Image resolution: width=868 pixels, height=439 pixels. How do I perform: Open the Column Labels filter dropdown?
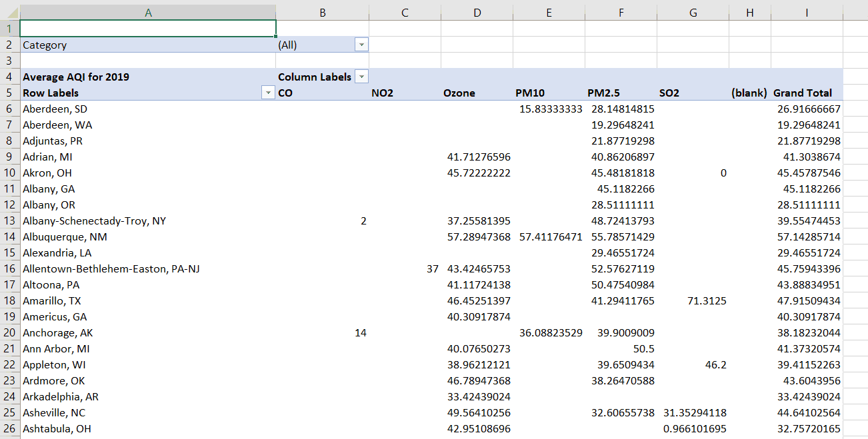(361, 77)
